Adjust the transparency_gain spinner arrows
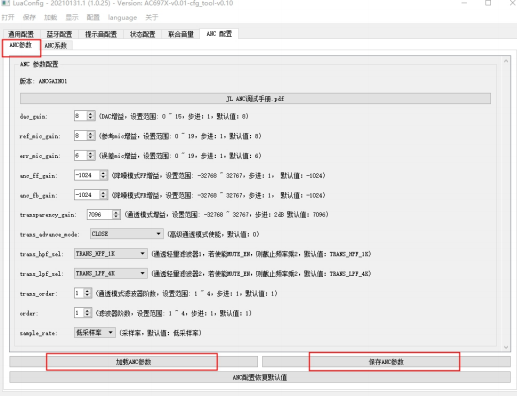Viewport: 517px width, 396px height. tap(116, 214)
